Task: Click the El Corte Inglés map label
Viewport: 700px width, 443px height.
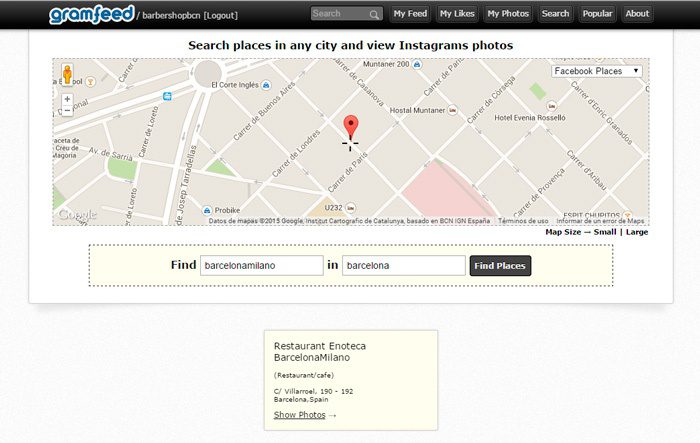Action: [x=235, y=85]
